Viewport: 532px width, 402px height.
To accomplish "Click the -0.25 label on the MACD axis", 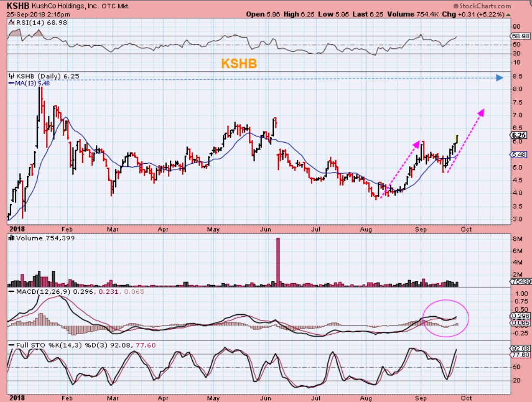I will point(520,333).
